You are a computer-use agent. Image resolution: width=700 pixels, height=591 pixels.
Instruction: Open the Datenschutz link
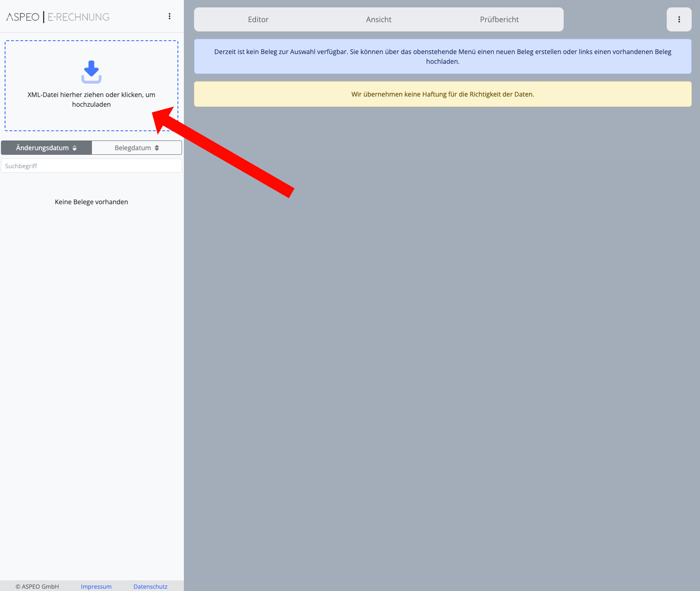pos(150,586)
